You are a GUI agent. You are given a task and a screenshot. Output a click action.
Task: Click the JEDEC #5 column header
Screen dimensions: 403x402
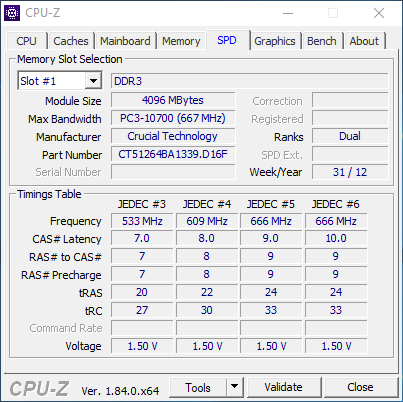tap(271, 204)
